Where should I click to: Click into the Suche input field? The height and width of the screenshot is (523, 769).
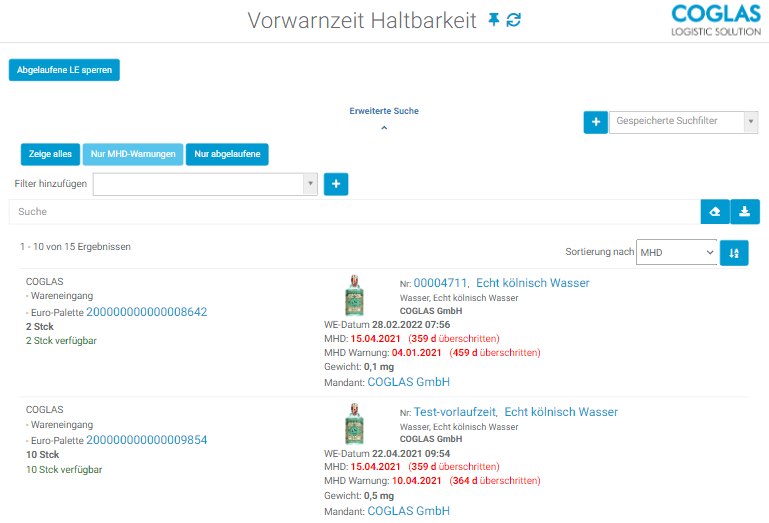pyautogui.click(x=355, y=211)
